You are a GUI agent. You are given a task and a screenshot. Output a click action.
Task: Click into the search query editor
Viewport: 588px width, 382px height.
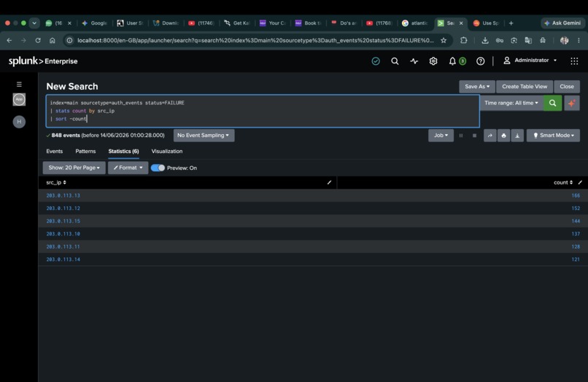(263, 111)
